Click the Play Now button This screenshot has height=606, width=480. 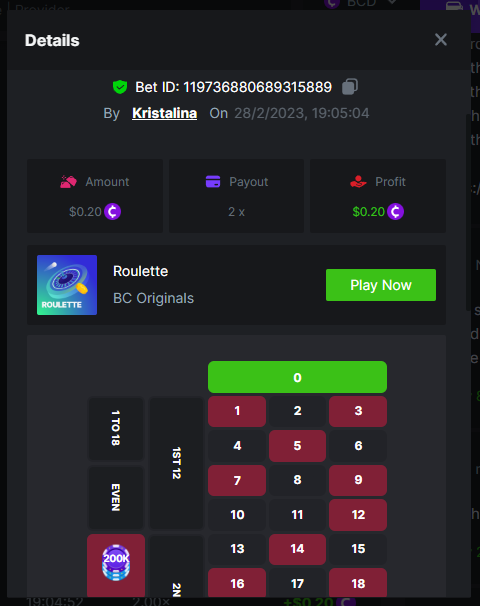pos(381,285)
